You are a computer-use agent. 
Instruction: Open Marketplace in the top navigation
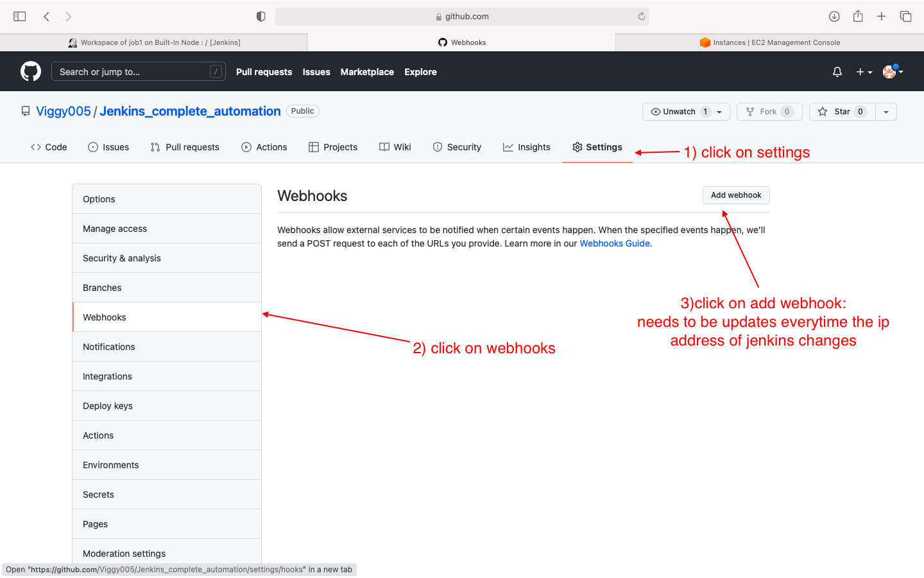tap(367, 72)
